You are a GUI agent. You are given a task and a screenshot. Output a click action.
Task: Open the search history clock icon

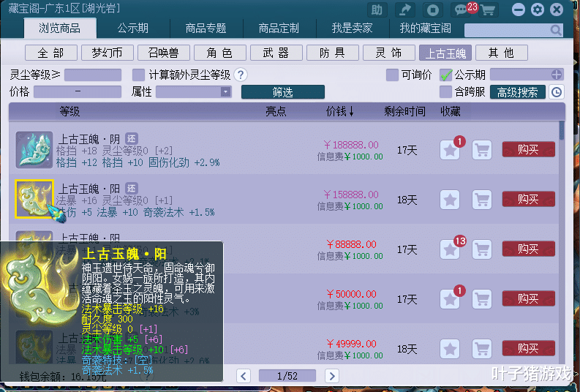point(557,92)
